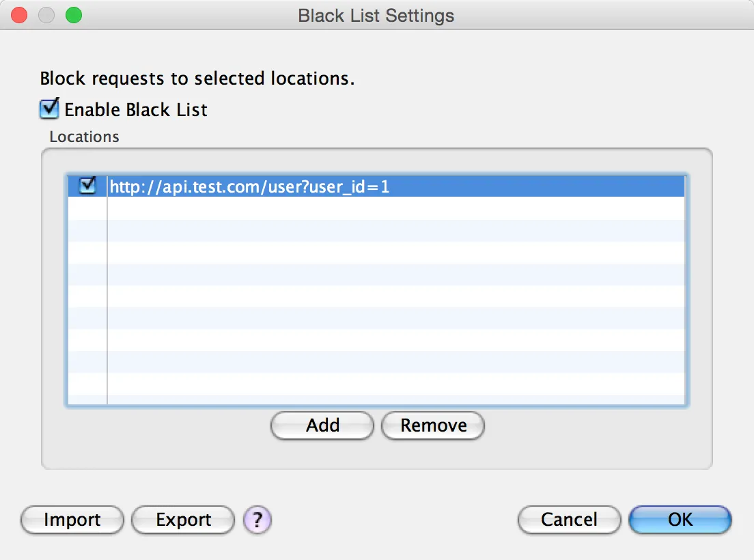Export the current black list
This screenshot has height=560, width=754.
(182, 520)
